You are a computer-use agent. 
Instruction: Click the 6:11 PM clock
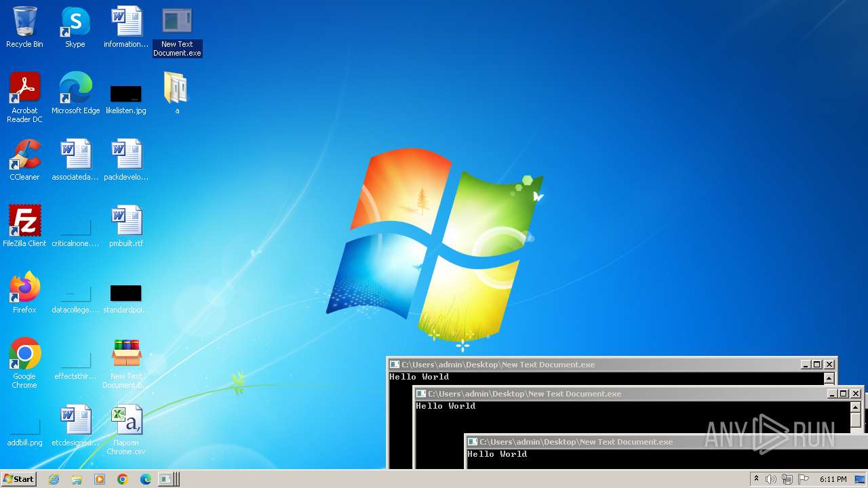pos(833,479)
